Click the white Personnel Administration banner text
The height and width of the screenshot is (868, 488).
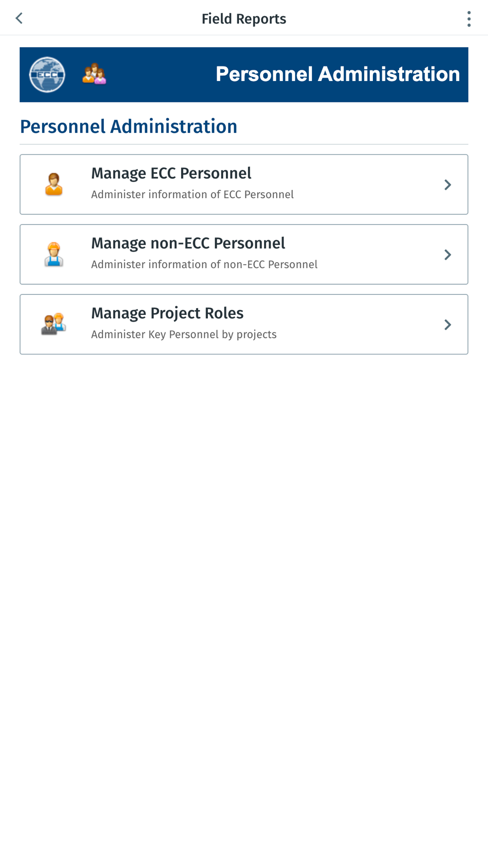point(338,74)
